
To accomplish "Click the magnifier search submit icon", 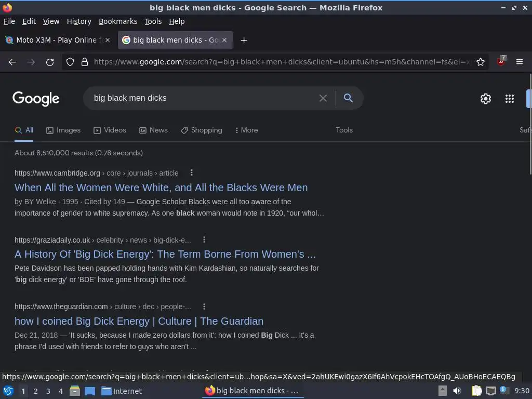I will click(x=348, y=98).
